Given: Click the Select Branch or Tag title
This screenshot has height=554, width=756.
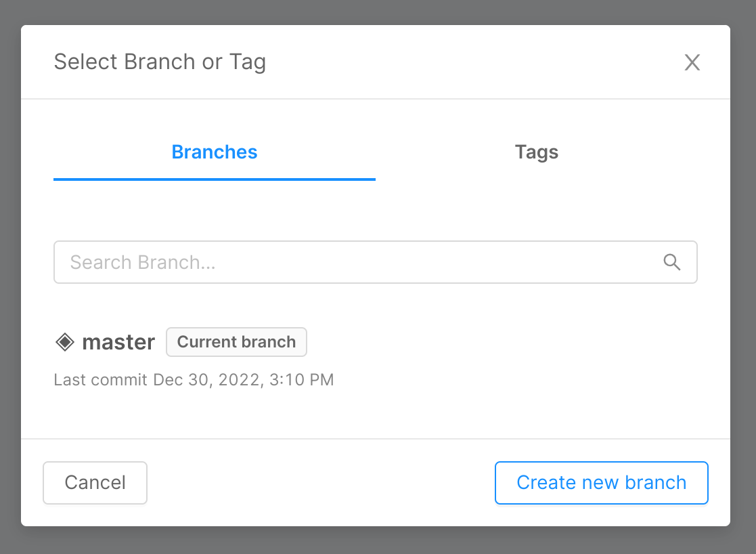Looking at the screenshot, I should coord(160,62).
